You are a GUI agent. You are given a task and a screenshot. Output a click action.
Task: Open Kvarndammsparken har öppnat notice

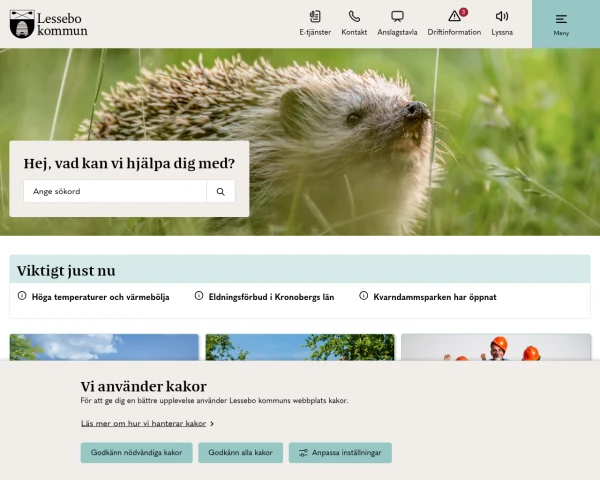click(x=435, y=297)
